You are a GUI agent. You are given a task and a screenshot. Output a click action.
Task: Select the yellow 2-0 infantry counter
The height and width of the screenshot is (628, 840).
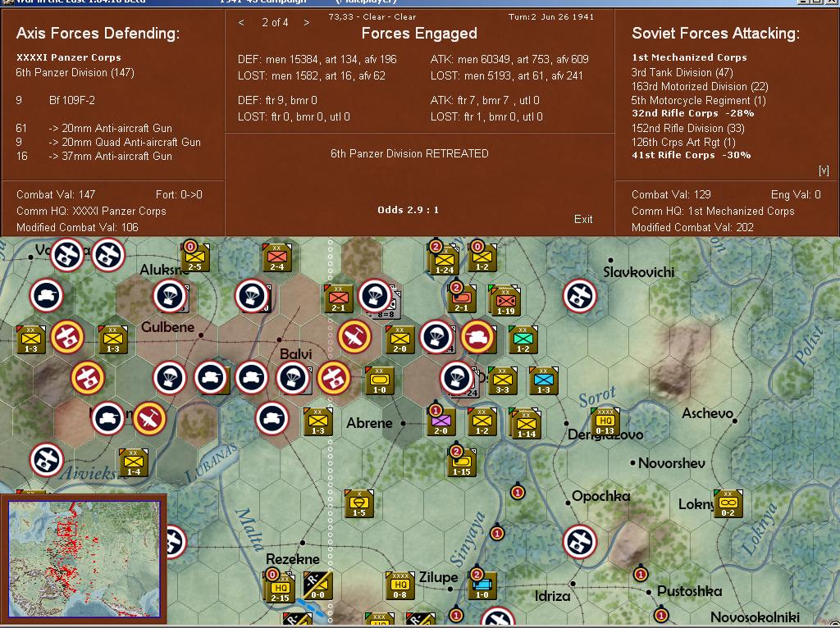[x=399, y=340]
